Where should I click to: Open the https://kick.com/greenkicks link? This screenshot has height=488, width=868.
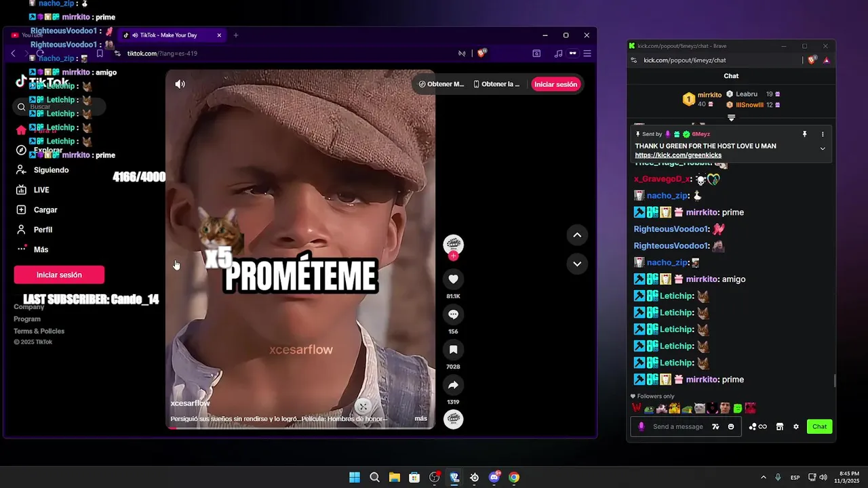point(678,155)
